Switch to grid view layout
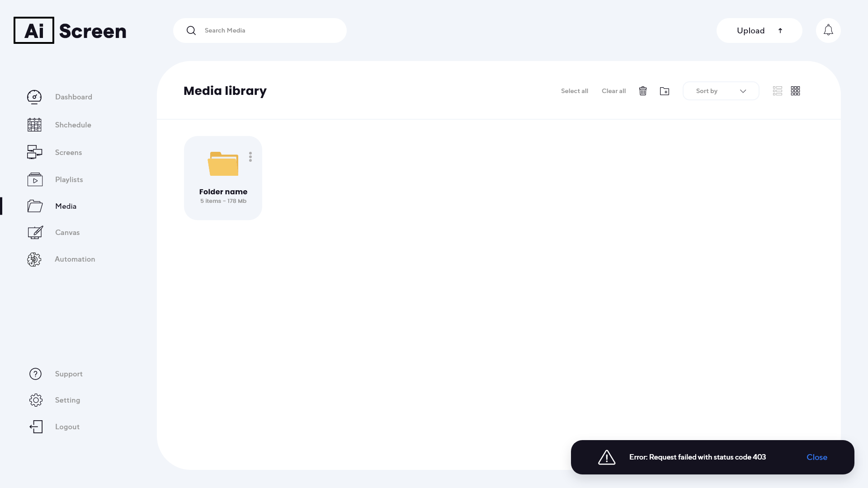 (x=796, y=91)
